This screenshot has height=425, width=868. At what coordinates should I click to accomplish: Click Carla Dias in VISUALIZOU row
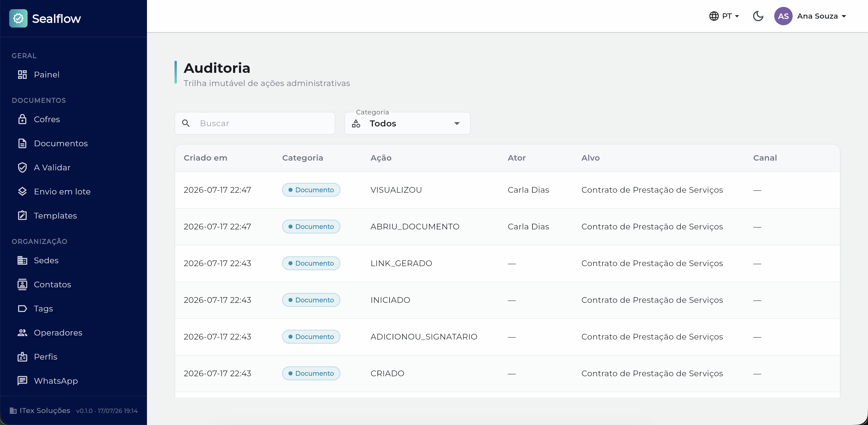pos(528,190)
